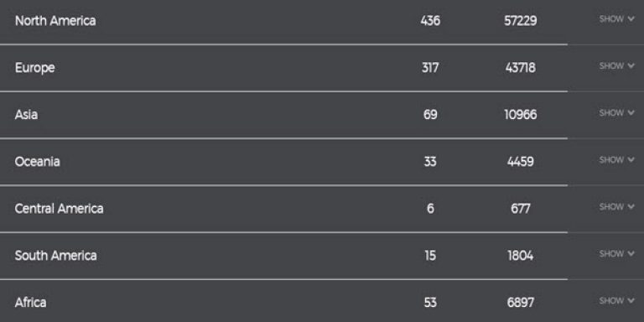Click Africa's total value 6897

[x=521, y=303]
